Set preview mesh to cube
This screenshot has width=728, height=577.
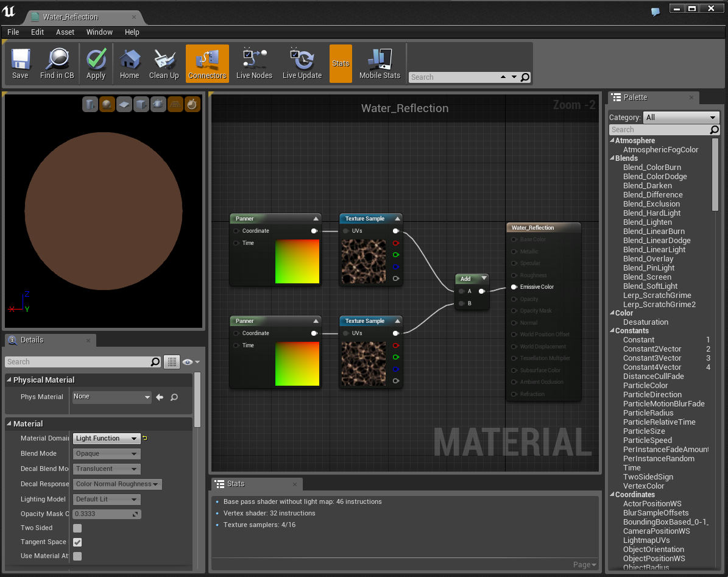141,104
